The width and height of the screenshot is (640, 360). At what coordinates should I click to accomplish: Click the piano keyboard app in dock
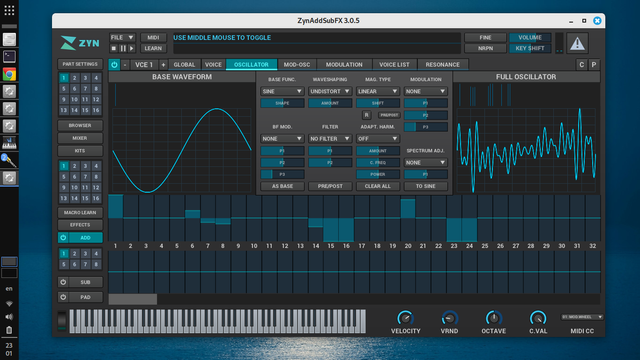[x=9, y=143]
